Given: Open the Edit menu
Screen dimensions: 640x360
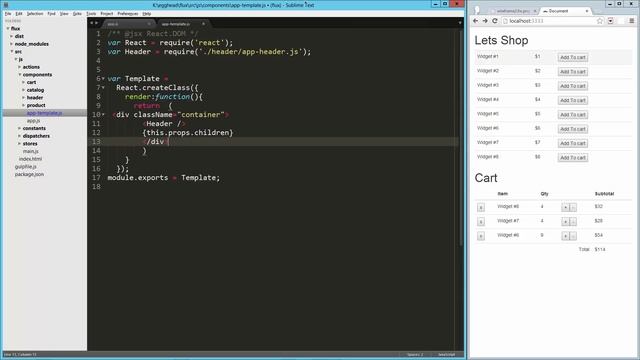Looking at the screenshot, I should (19, 13).
